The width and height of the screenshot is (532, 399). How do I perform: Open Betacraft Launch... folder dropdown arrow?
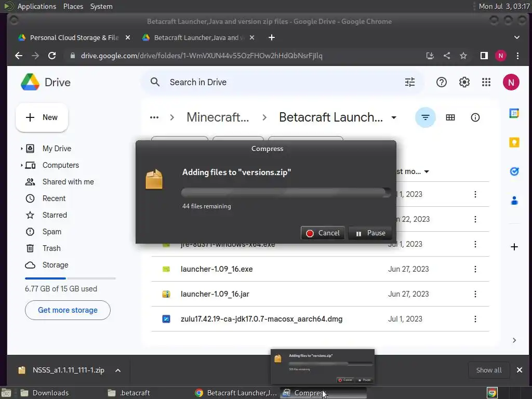[x=394, y=118]
